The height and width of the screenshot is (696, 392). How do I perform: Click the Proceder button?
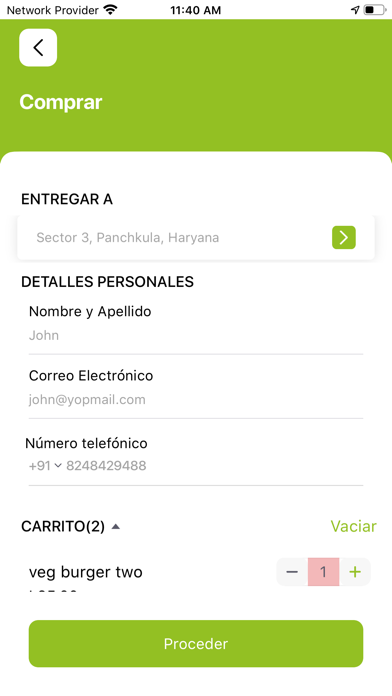pyautogui.click(x=196, y=644)
